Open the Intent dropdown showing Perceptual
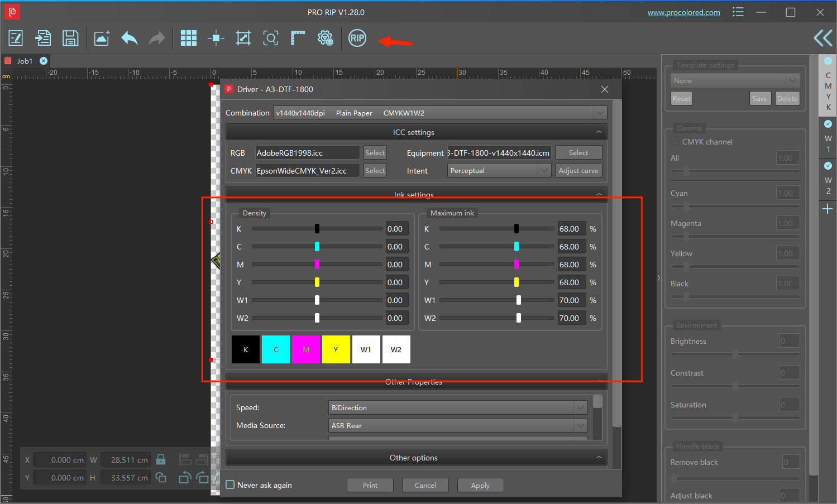 pos(546,170)
